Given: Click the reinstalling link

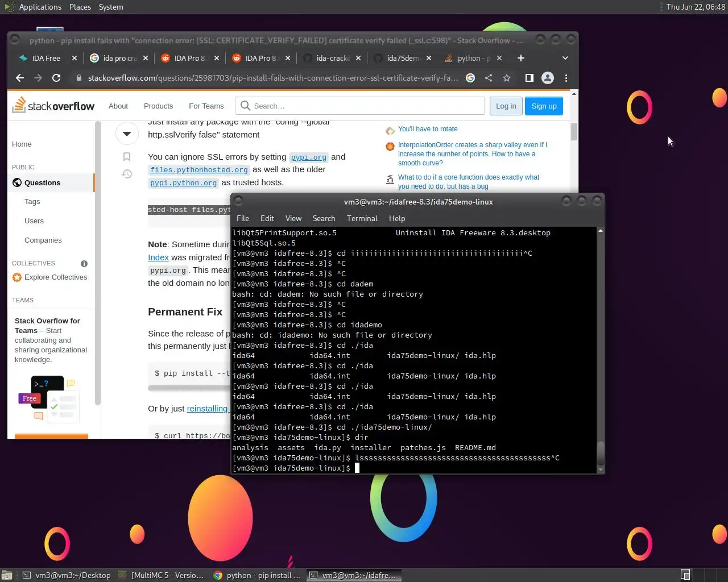Looking at the screenshot, I should 207,409.
